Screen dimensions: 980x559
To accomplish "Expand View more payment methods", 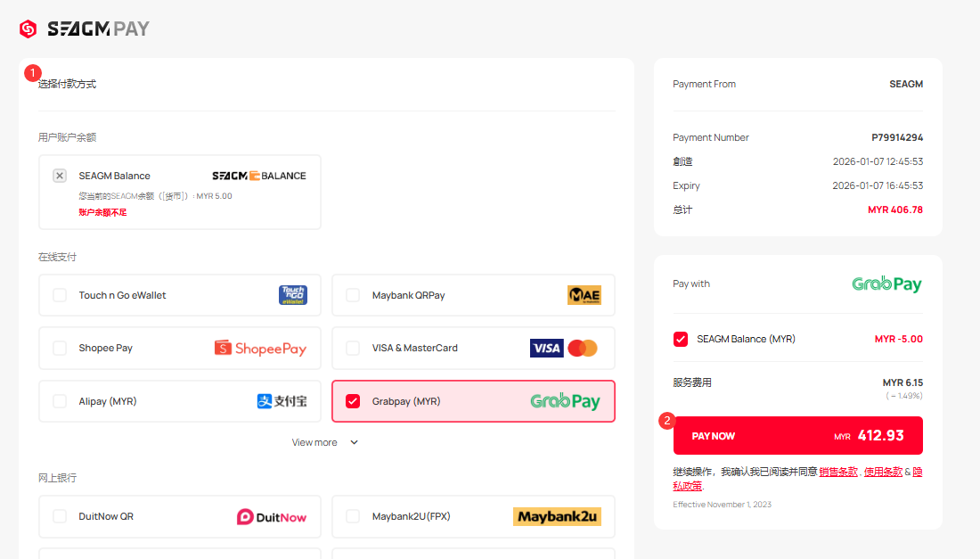I will click(314, 442).
